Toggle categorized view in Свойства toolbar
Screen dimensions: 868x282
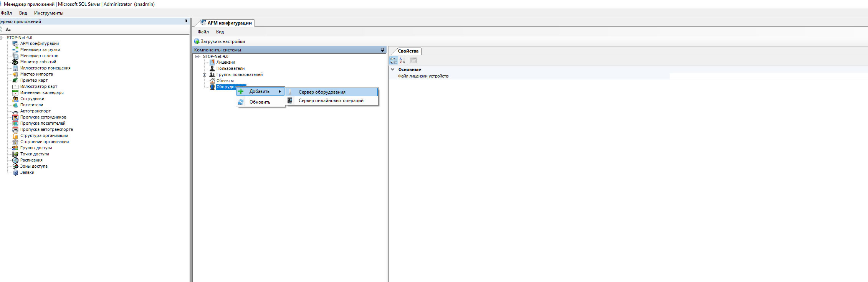click(393, 60)
